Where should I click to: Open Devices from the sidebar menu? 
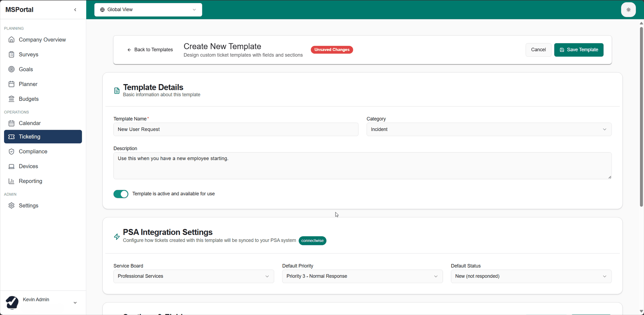click(28, 166)
